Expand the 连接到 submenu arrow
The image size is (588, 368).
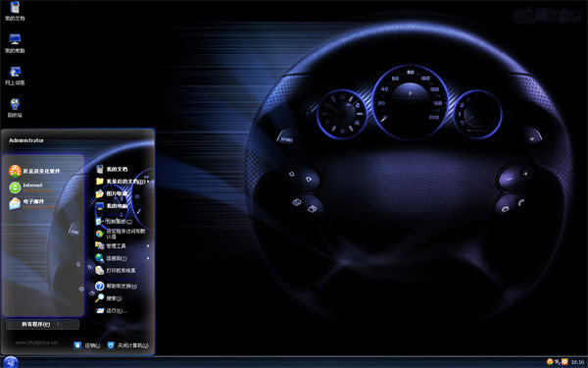[x=148, y=258]
